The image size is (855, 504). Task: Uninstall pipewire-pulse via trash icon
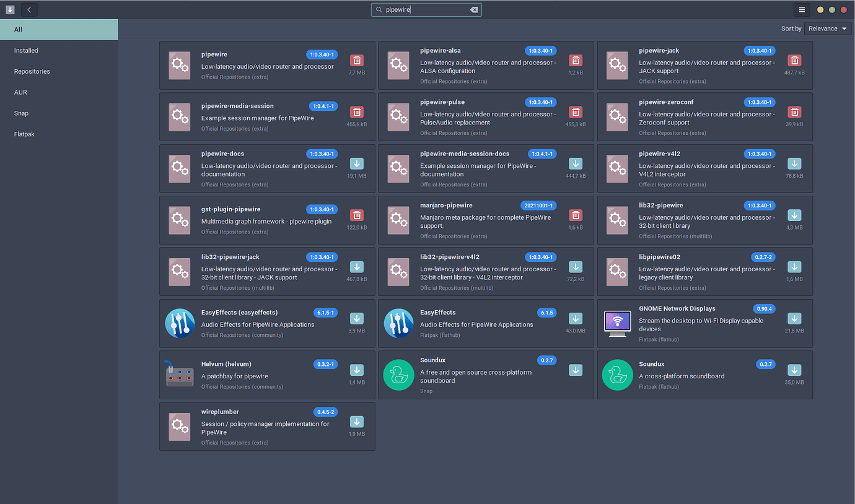pyautogui.click(x=576, y=111)
